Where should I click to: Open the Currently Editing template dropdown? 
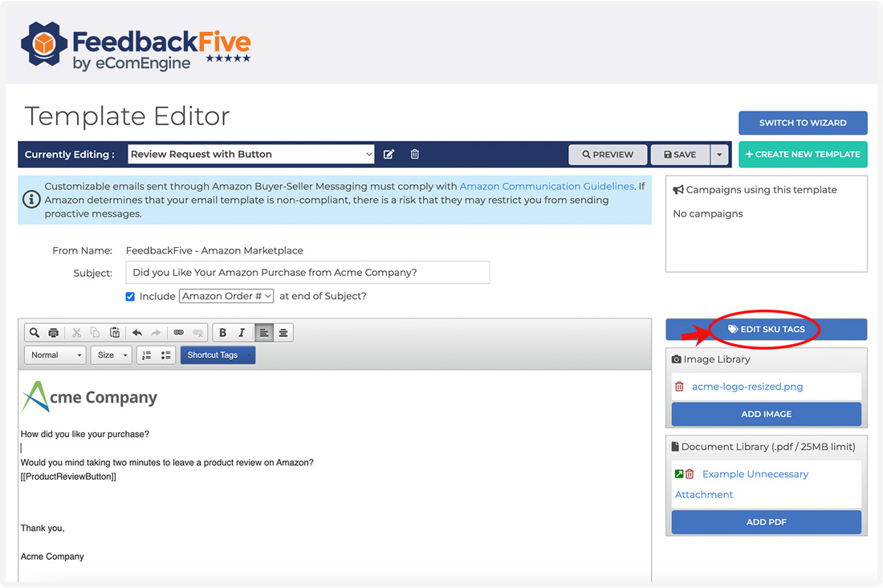(251, 154)
